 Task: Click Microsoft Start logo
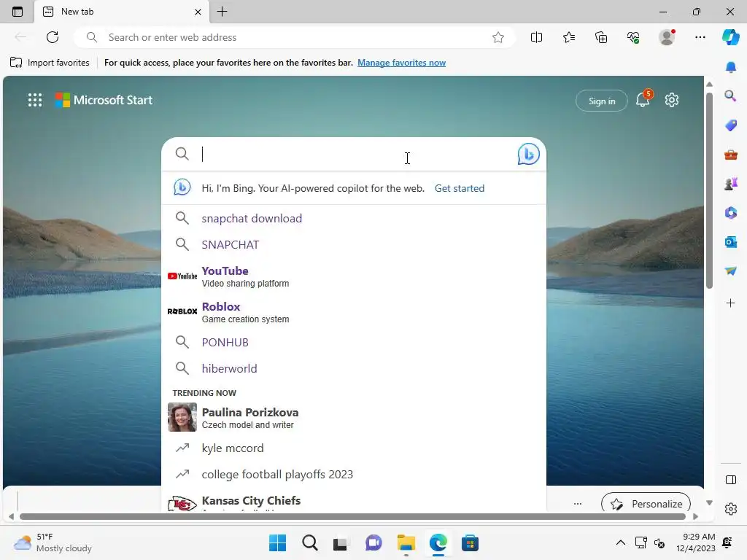pos(104,100)
